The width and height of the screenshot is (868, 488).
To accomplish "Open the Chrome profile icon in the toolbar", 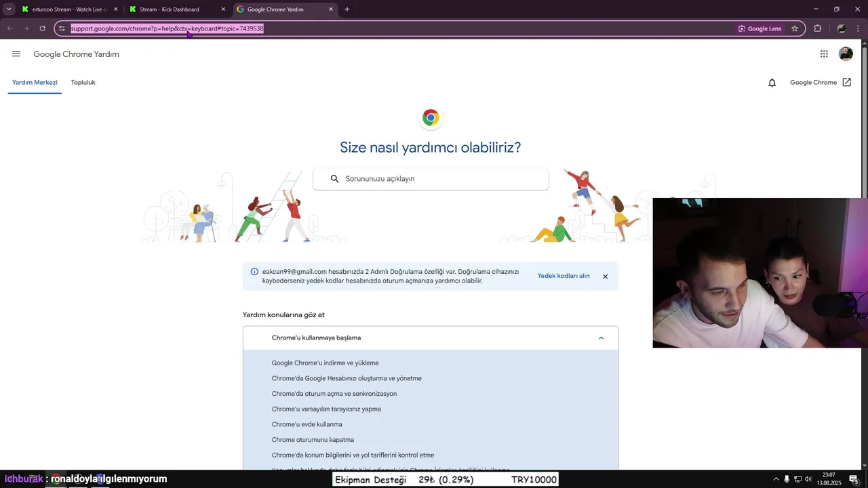I will tap(842, 28).
